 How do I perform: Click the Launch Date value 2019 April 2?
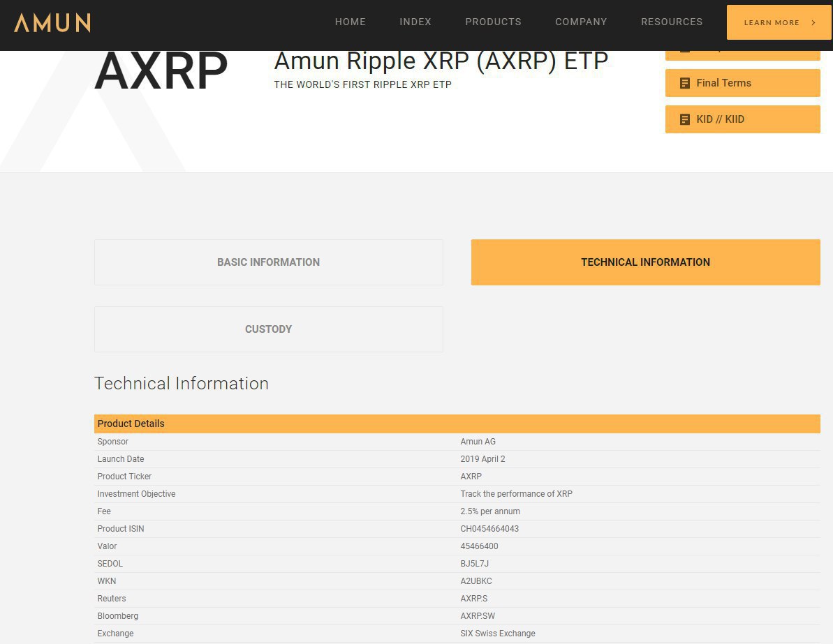[x=482, y=458]
